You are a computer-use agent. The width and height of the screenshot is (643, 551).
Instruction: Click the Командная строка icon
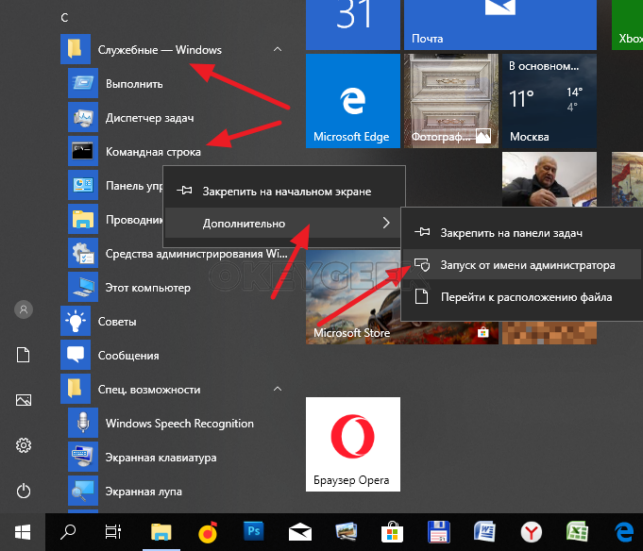point(83,151)
